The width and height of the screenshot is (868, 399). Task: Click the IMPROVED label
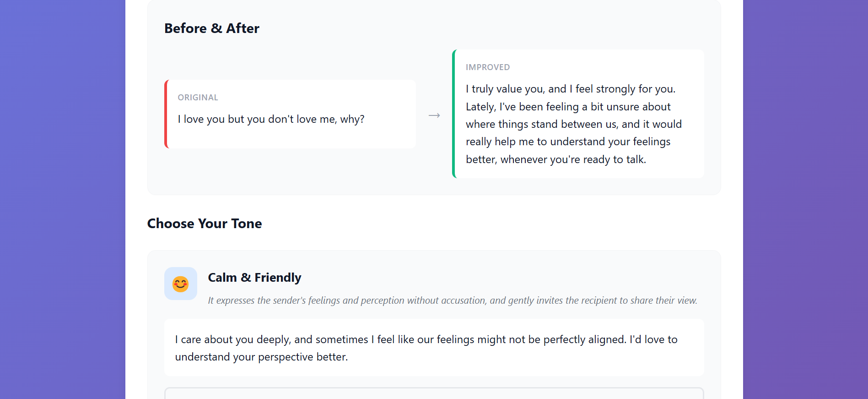487,67
